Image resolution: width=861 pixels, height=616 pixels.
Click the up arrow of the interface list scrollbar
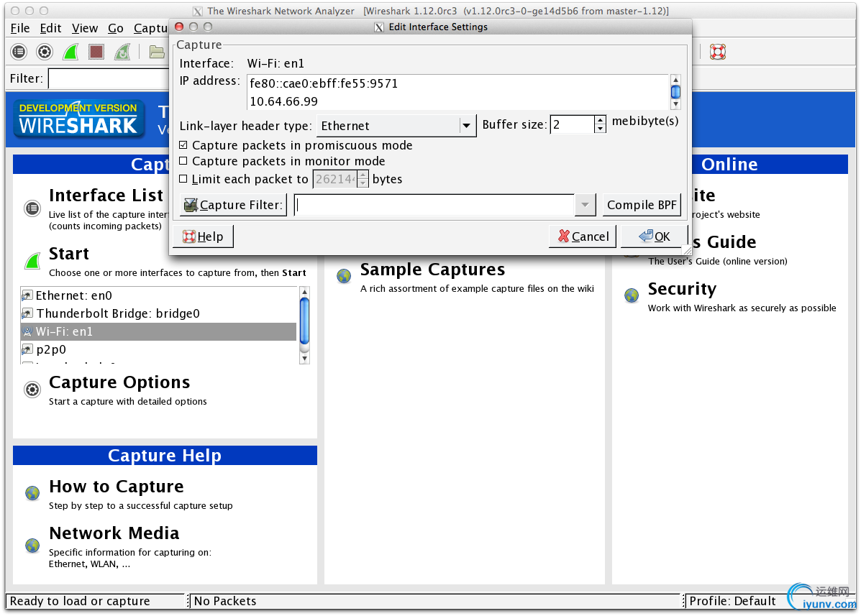point(305,293)
